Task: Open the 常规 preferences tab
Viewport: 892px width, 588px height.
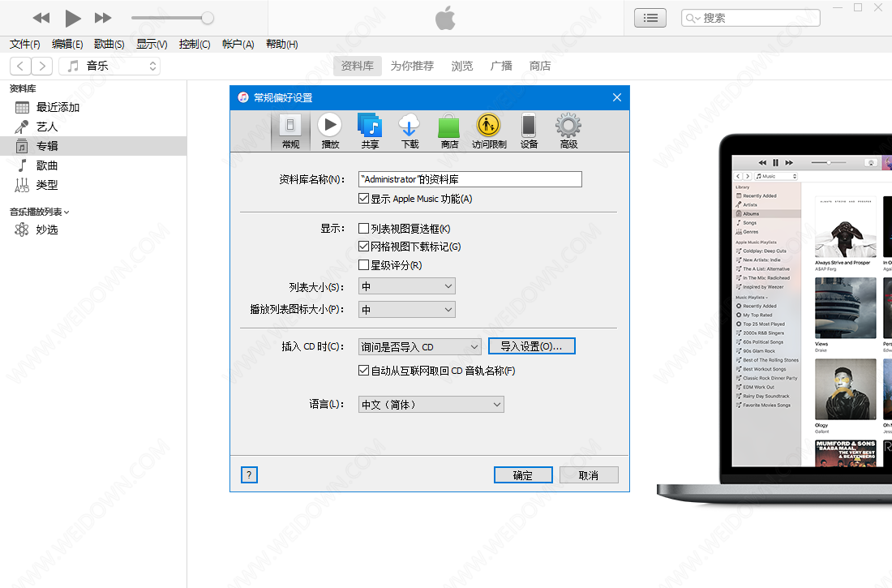Action: [x=290, y=131]
